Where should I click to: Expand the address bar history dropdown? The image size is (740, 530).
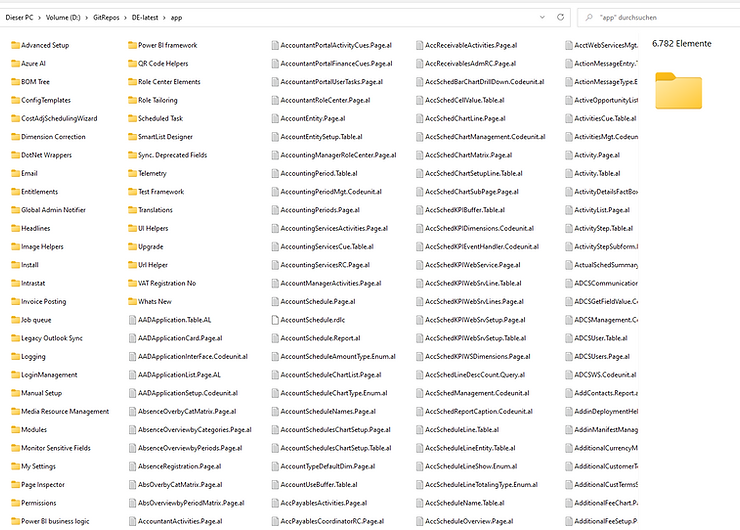point(543,18)
